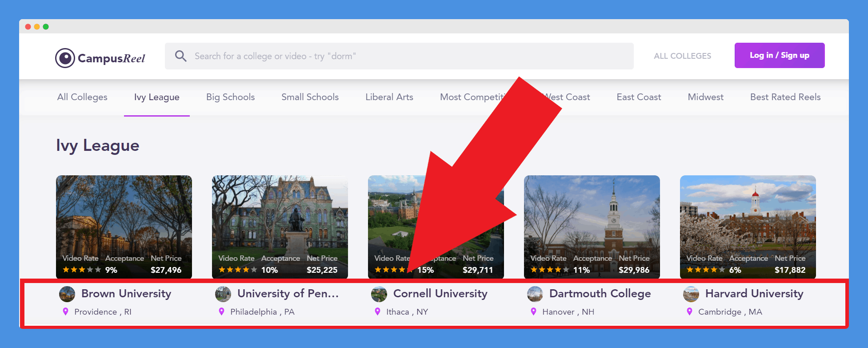
Task: Click the Log in / Sign up button
Action: 780,55
